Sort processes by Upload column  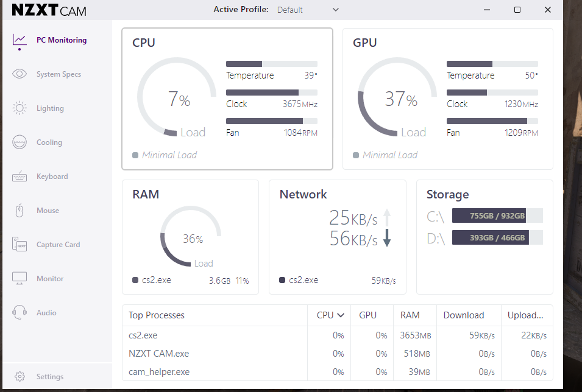(x=525, y=315)
